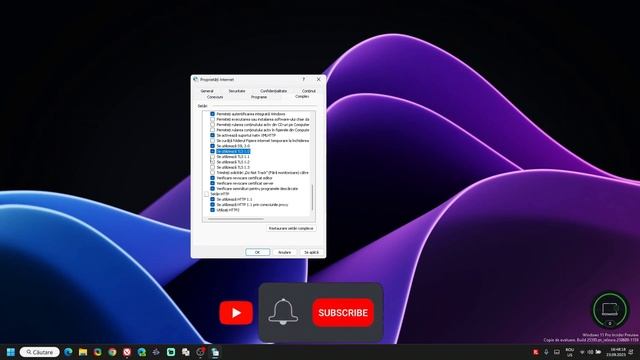
Task: Toggle HTTP 1.1 through proxy connections checkbox
Action: [x=212, y=204]
